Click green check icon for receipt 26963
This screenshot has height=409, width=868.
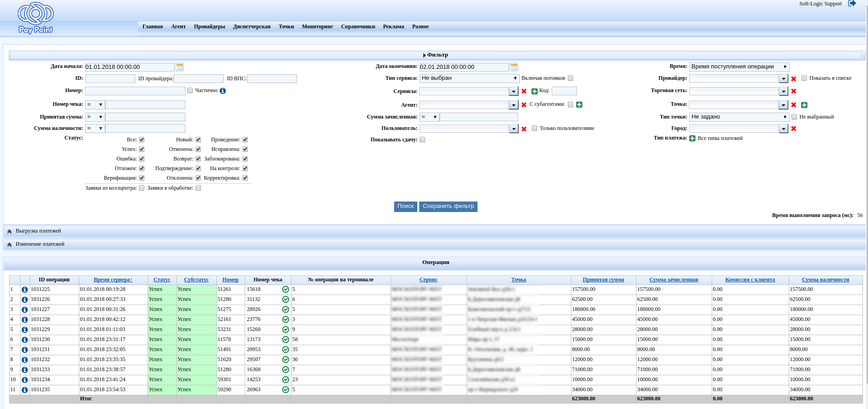(x=286, y=390)
